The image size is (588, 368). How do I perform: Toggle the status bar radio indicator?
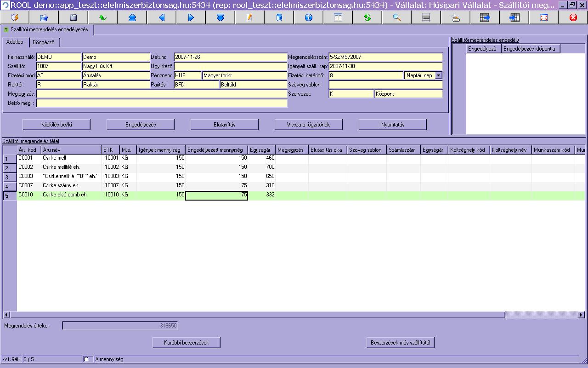pyautogui.click(x=86, y=359)
